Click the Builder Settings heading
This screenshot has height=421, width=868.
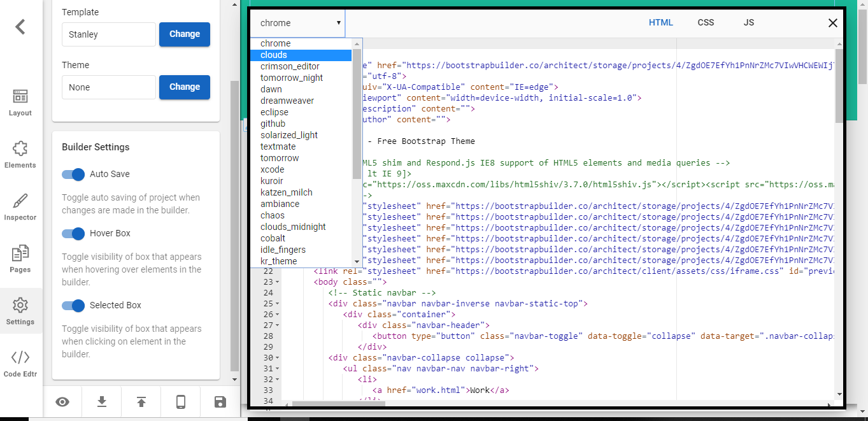click(x=96, y=147)
